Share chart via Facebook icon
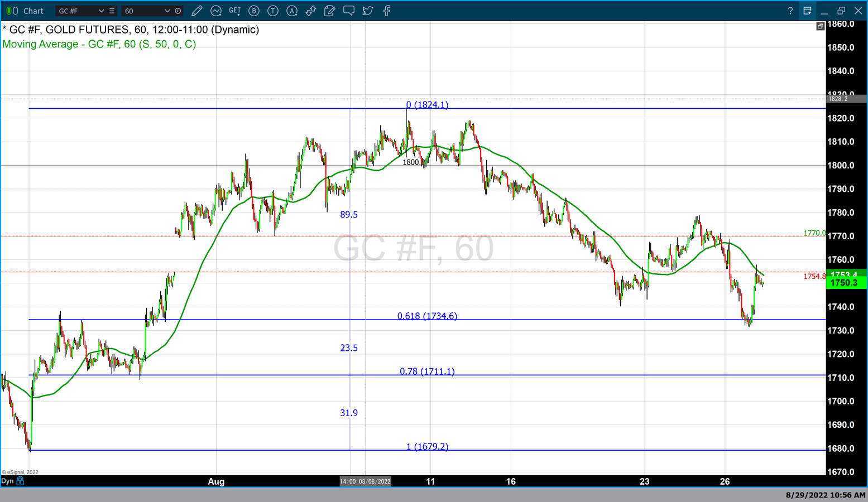 point(387,11)
